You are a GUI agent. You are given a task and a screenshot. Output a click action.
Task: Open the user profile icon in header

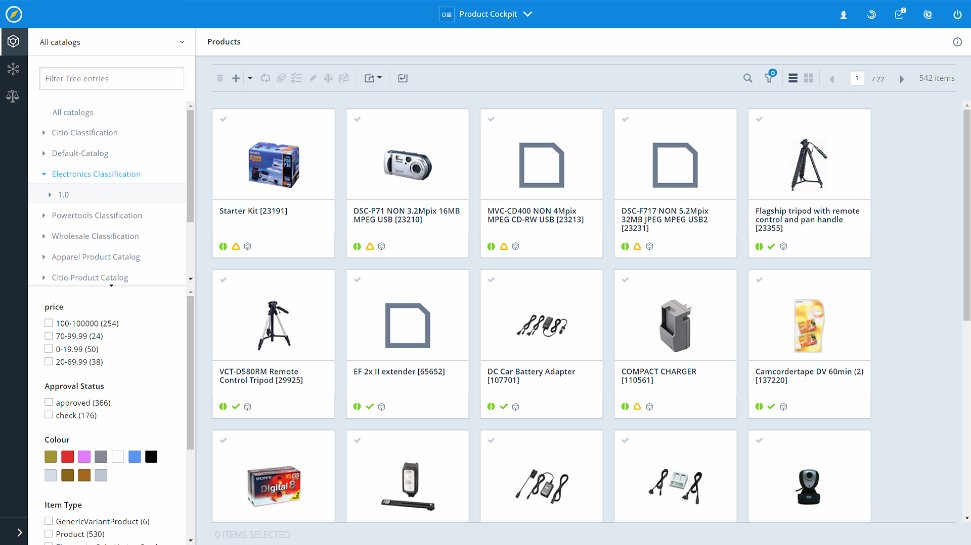[x=843, y=14]
